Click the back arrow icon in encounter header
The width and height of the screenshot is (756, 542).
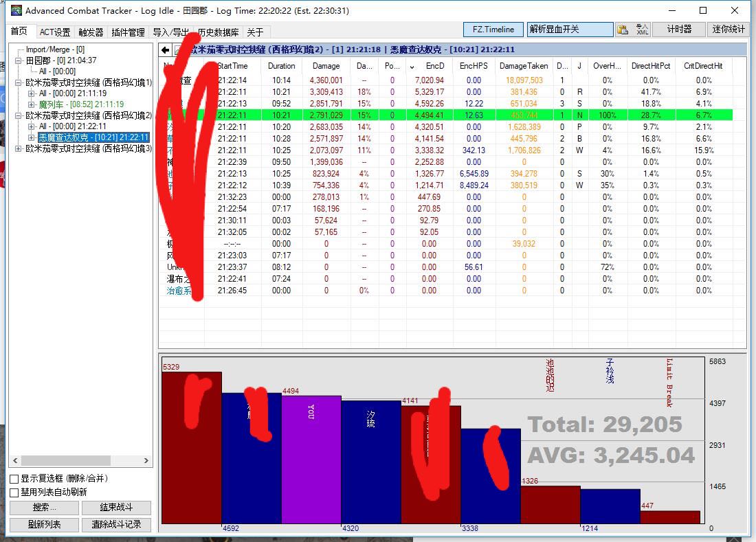point(165,49)
